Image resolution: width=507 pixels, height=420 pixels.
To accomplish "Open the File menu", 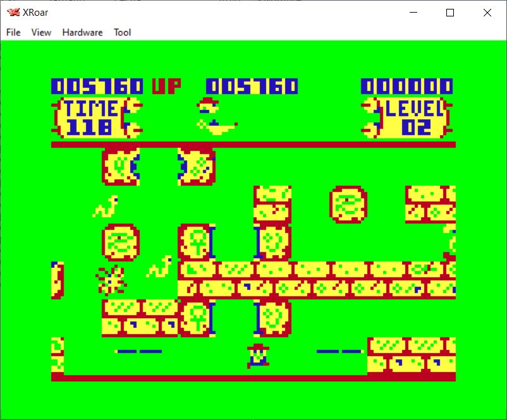I will (13, 32).
